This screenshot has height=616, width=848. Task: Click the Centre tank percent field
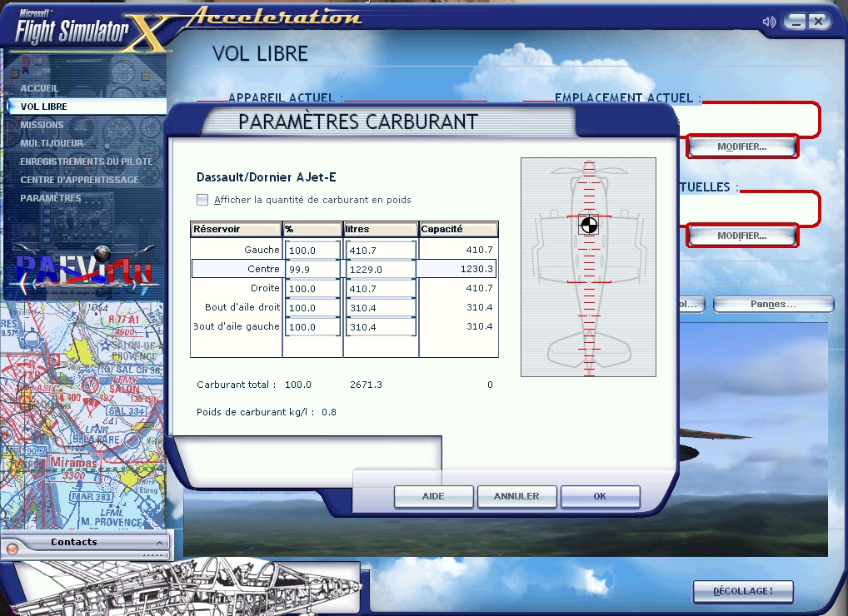(312, 269)
